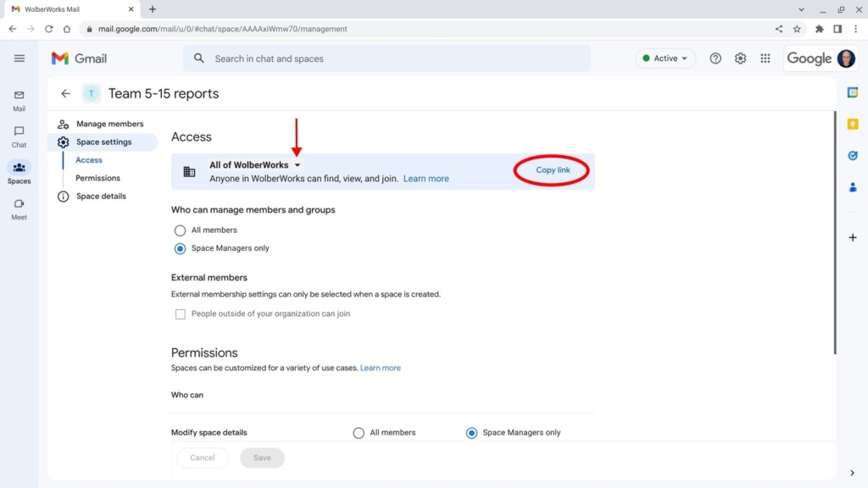The image size is (868, 488).
Task: Enable people outside your organization can join
Action: pyautogui.click(x=181, y=313)
